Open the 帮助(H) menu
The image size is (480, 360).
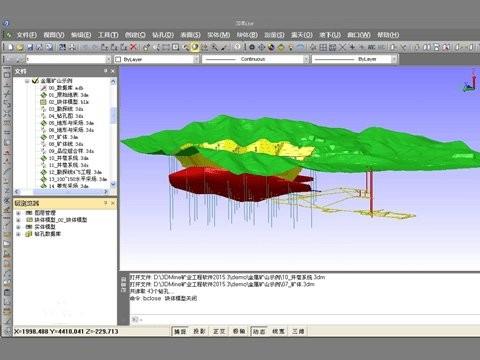(x=388, y=35)
